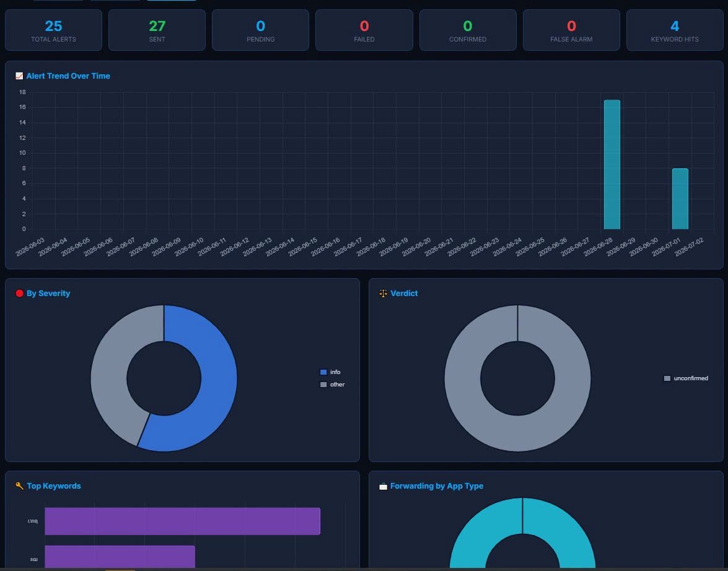Click the tall bar for 2026-06-28
This screenshot has width=728, height=571.
pos(612,164)
